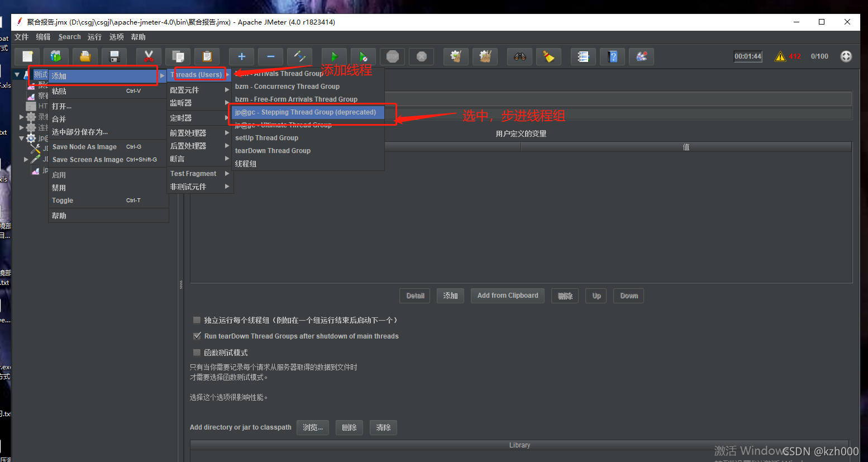
Task: Open the 编辑 menu
Action: pyautogui.click(x=43, y=37)
